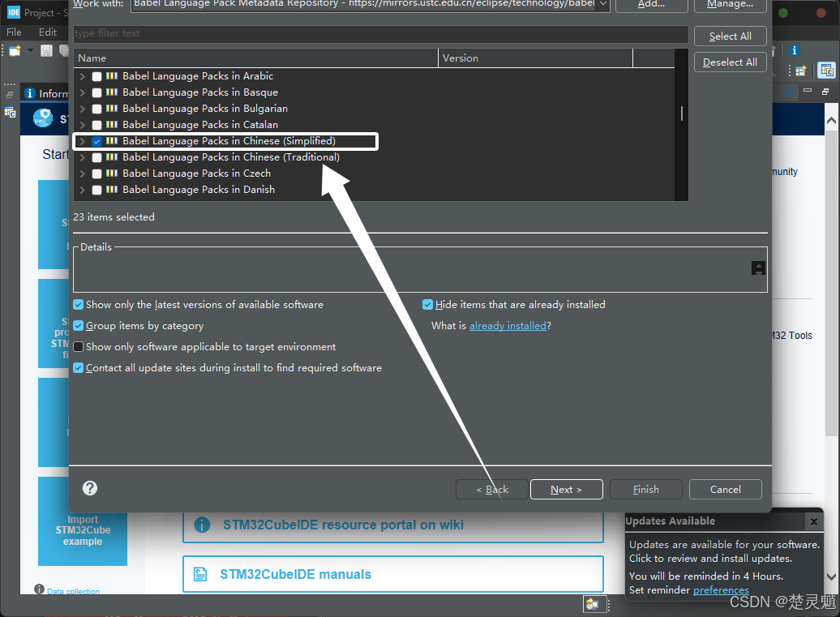Expand the Bulgarian language packs tree node
Viewport: 840px width, 617px height.
[82, 109]
